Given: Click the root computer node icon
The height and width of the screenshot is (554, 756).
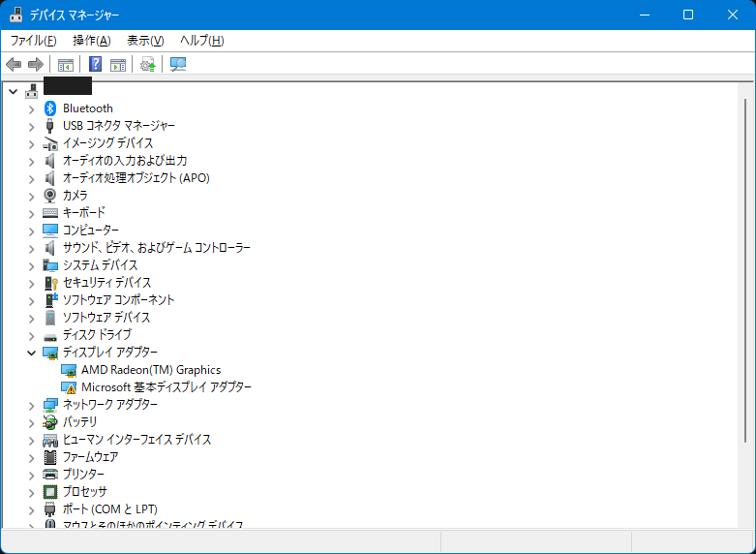Looking at the screenshot, I should point(32,90).
